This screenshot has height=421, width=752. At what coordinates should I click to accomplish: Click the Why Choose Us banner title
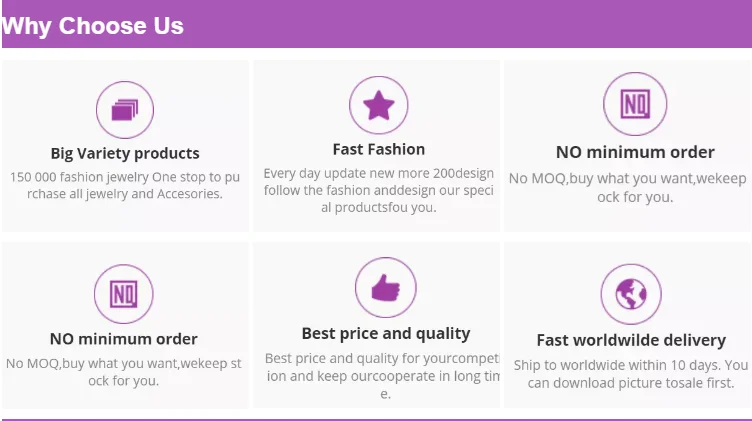point(93,26)
